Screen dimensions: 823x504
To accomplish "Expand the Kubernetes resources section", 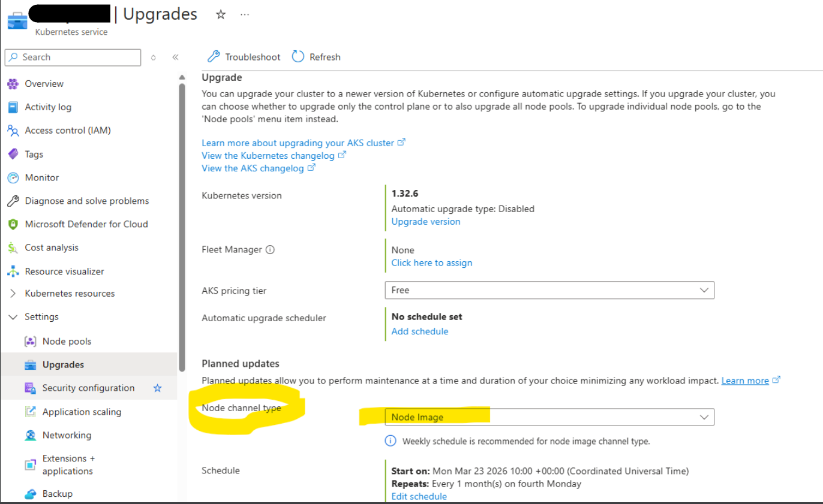I will click(13, 294).
